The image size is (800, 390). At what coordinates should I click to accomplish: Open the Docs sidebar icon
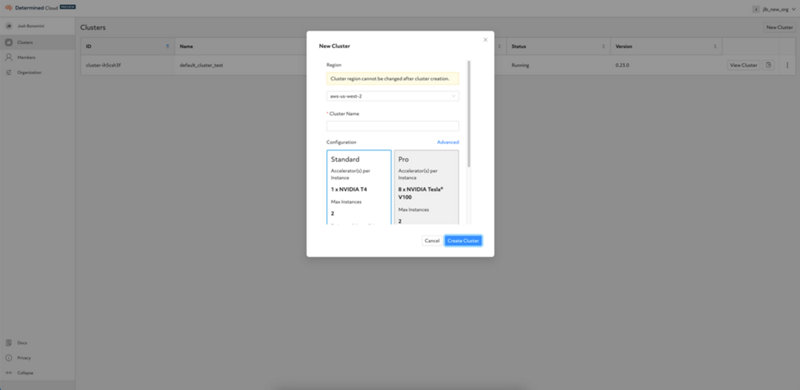pos(9,343)
